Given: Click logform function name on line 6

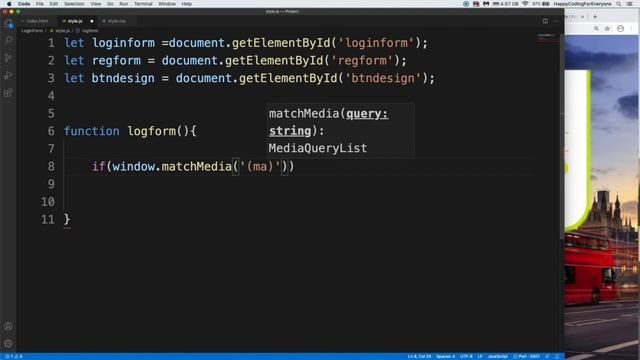Looking at the screenshot, I should (151, 131).
